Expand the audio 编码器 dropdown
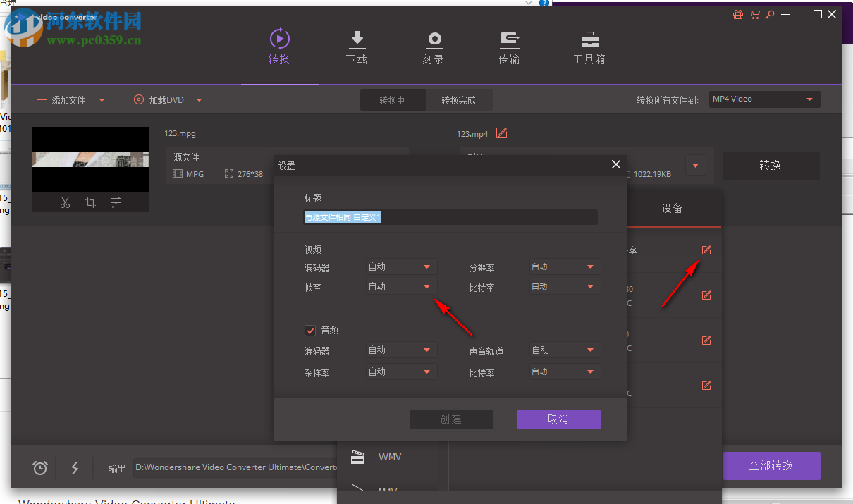 [401, 350]
